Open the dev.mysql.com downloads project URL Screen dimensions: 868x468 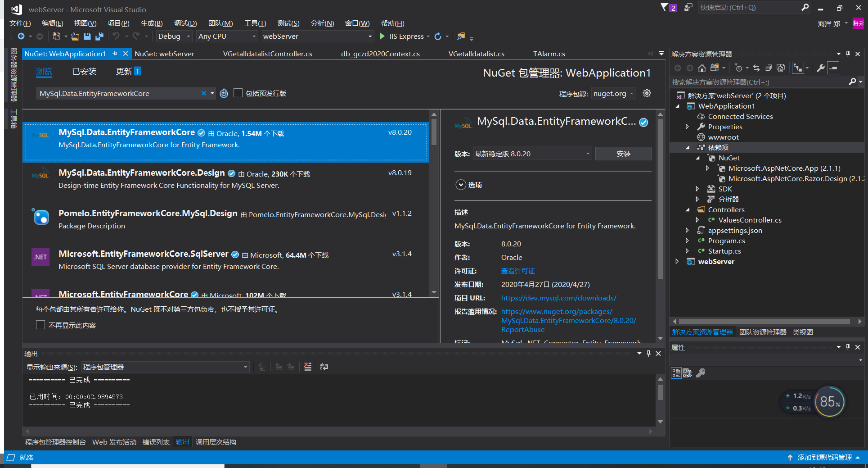(559, 298)
